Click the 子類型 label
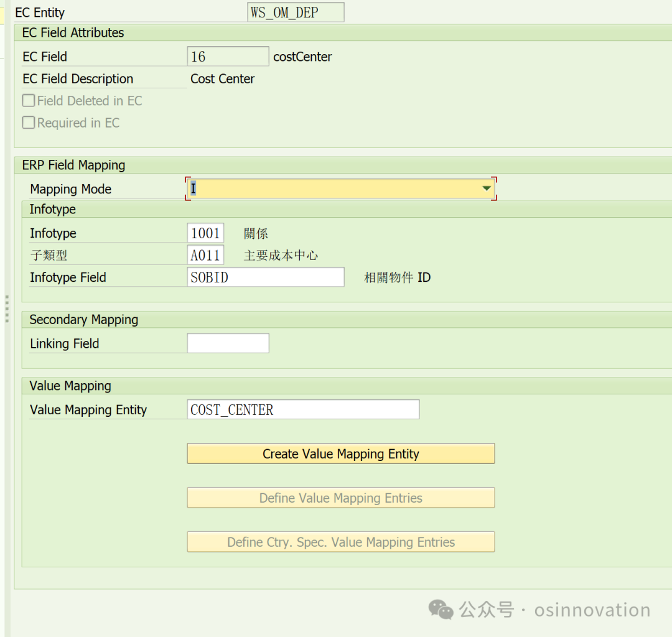Viewport: 672px width, 637px height. [x=49, y=255]
